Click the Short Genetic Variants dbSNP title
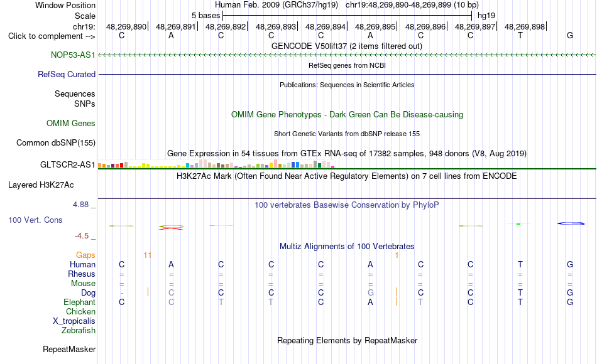597x364 pixels. (347, 134)
